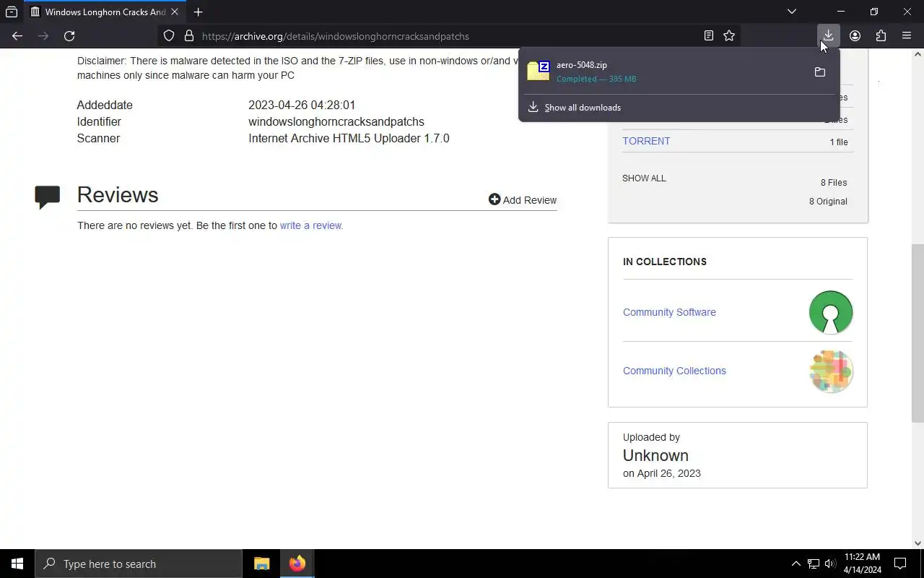
Task: Open network status tray icon
Action: [x=814, y=564]
